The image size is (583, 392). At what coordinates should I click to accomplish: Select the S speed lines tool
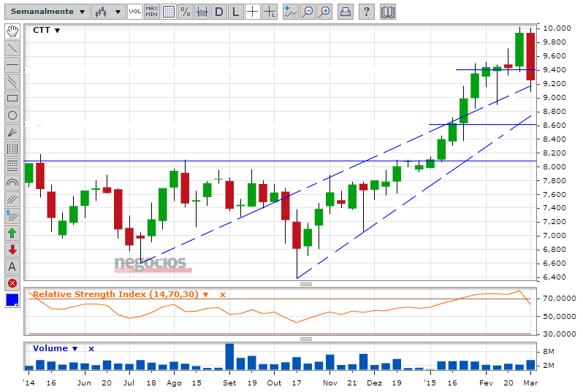12,216
